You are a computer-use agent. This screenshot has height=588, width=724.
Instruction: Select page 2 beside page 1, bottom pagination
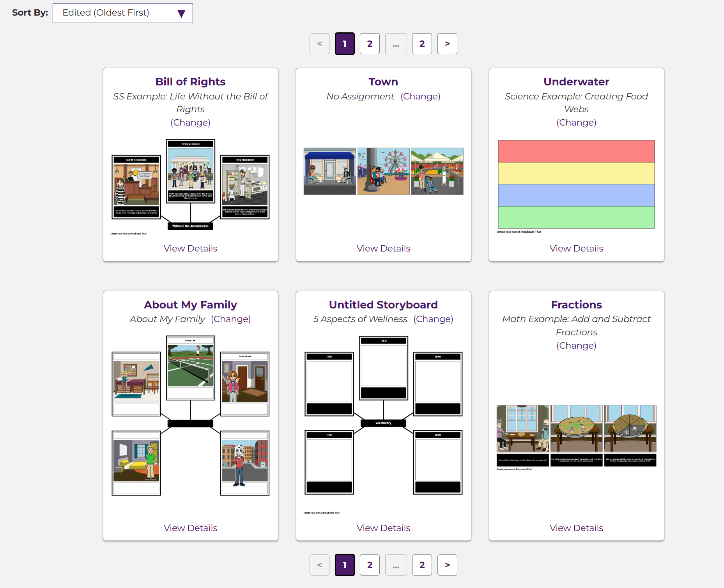pyautogui.click(x=370, y=565)
